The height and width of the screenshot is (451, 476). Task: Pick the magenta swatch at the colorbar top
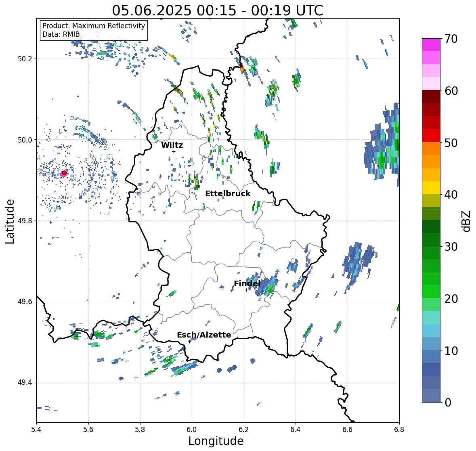[x=431, y=45]
